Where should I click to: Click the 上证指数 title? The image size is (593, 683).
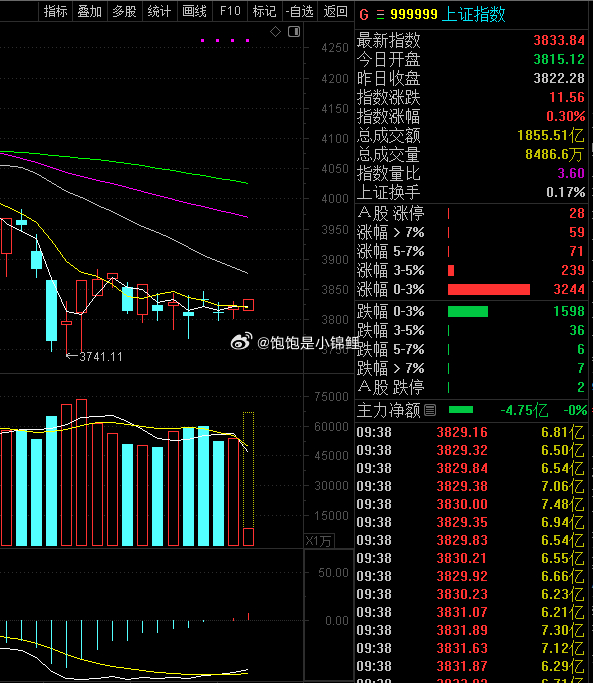(x=473, y=14)
